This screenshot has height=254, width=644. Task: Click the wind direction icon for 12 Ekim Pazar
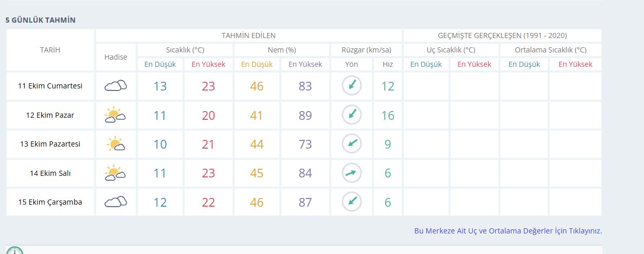coord(352,115)
